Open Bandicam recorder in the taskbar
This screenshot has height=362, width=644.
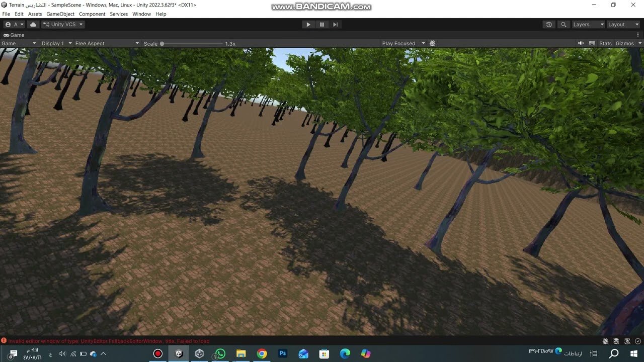[x=158, y=353]
